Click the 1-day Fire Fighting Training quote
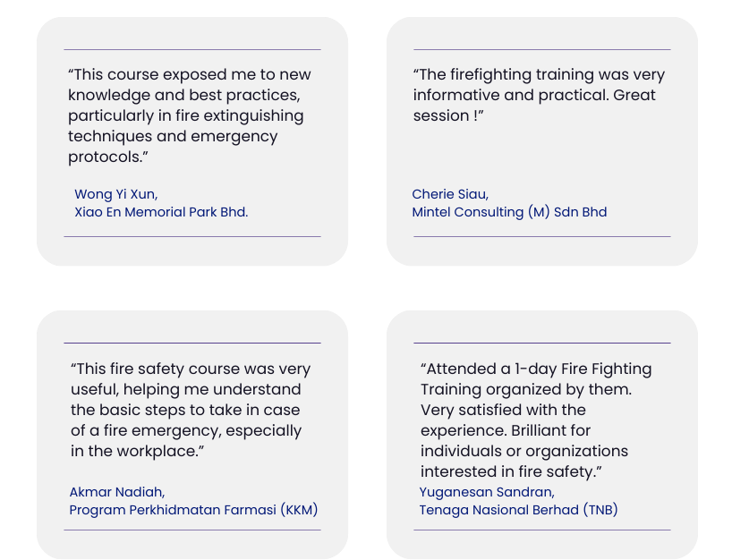Image resolution: width=732 pixels, height=560 pixels. tap(536, 420)
